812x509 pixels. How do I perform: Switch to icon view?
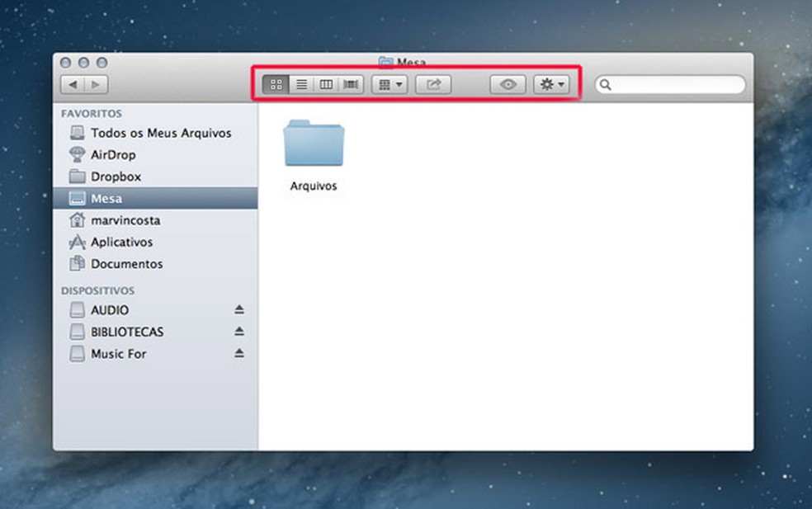(x=276, y=84)
